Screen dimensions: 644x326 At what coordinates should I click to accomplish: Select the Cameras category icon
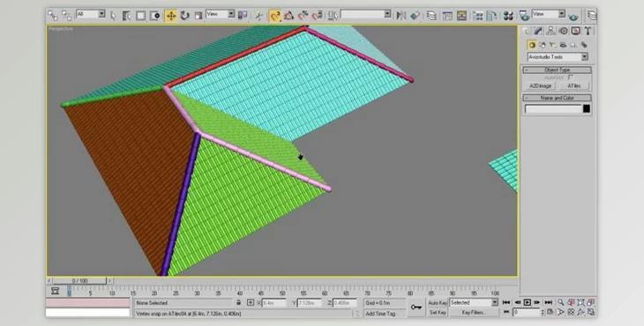click(x=563, y=45)
